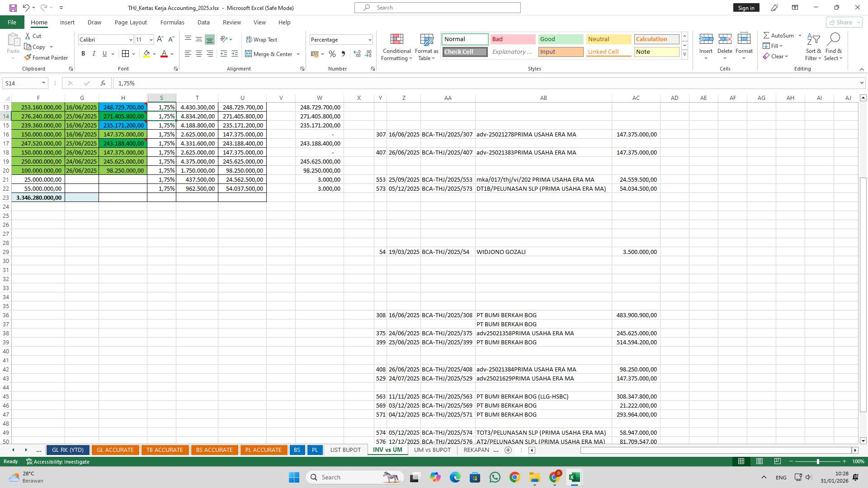The image size is (868, 488).
Task: Switch to the UM vs BUPOT sheet
Action: pyautogui.click(x=432, y=450)
